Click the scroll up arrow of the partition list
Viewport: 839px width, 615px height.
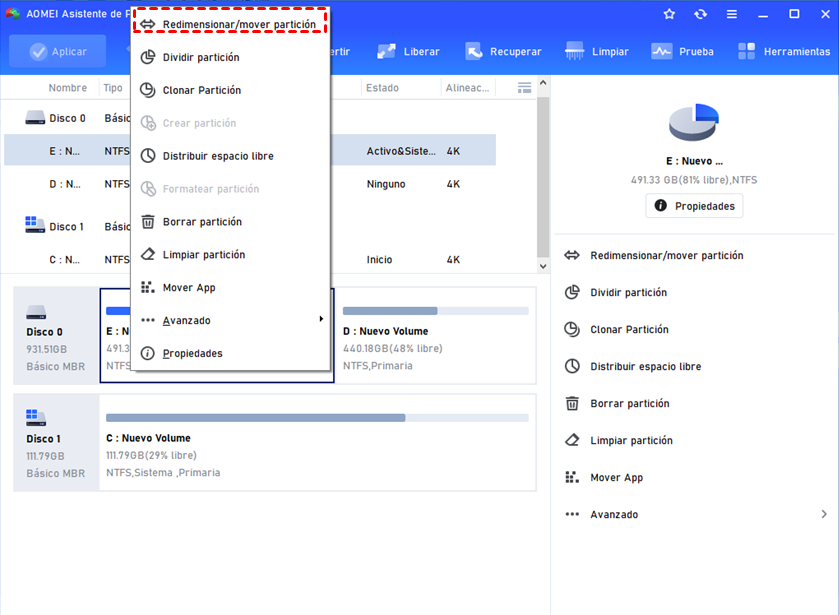pyautogui.click(x=543, y=83)
